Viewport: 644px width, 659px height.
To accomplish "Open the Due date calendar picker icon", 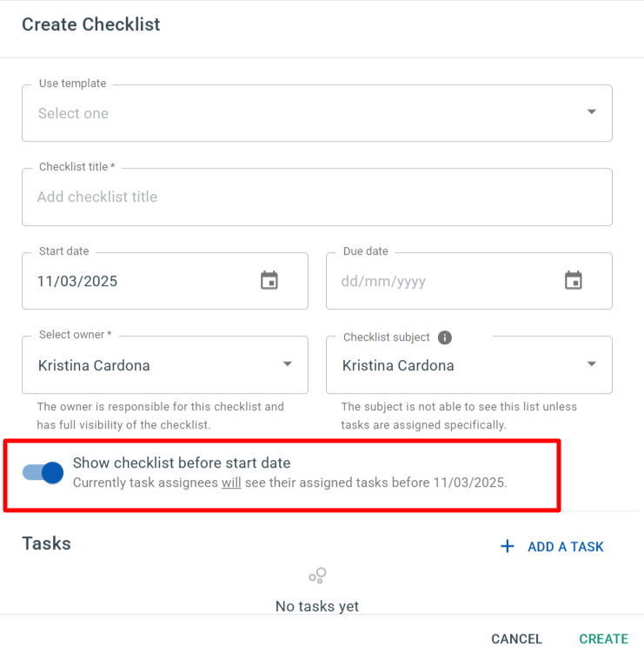I will click(573, 281).
